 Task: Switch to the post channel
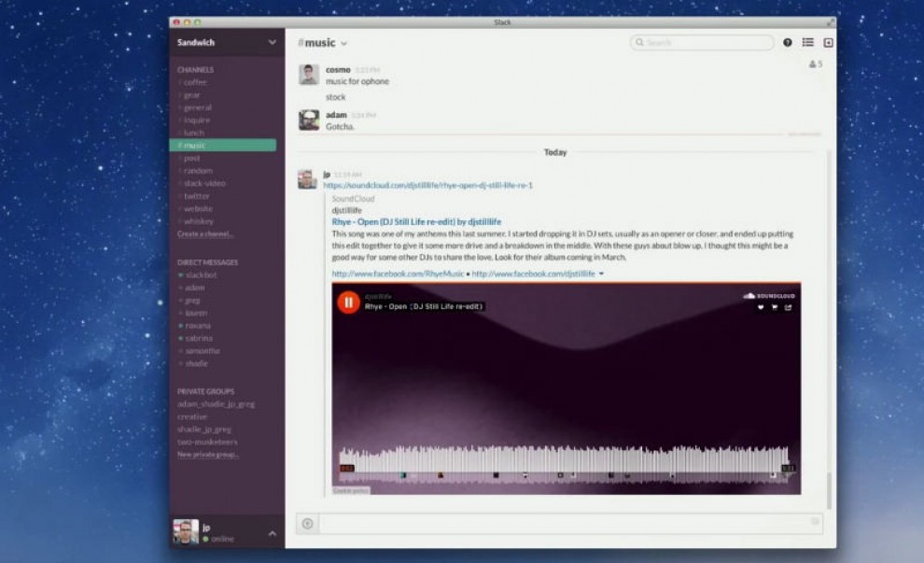pyautogui.click(x=191, y=158)
